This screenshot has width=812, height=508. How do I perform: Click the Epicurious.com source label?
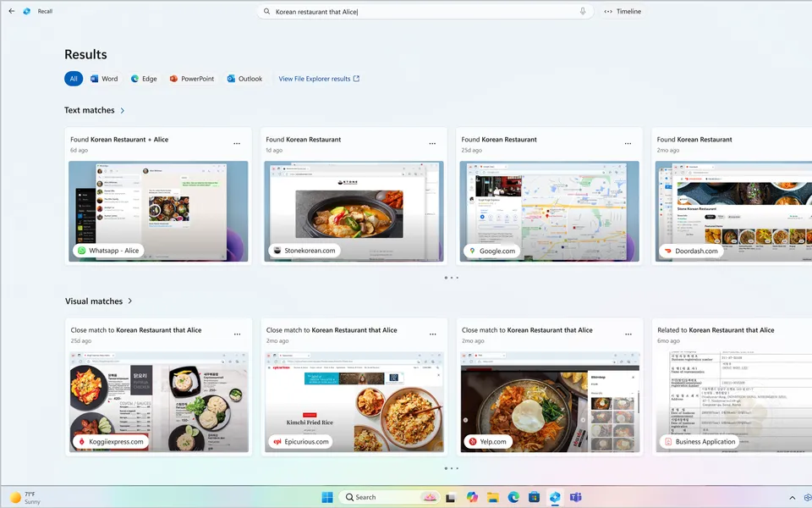coord(301,442)
